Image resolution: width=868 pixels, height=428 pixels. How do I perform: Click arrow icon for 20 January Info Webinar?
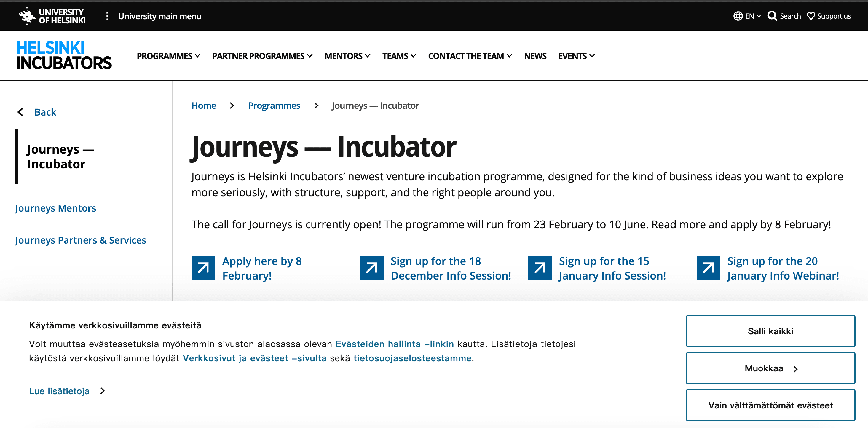709,268
